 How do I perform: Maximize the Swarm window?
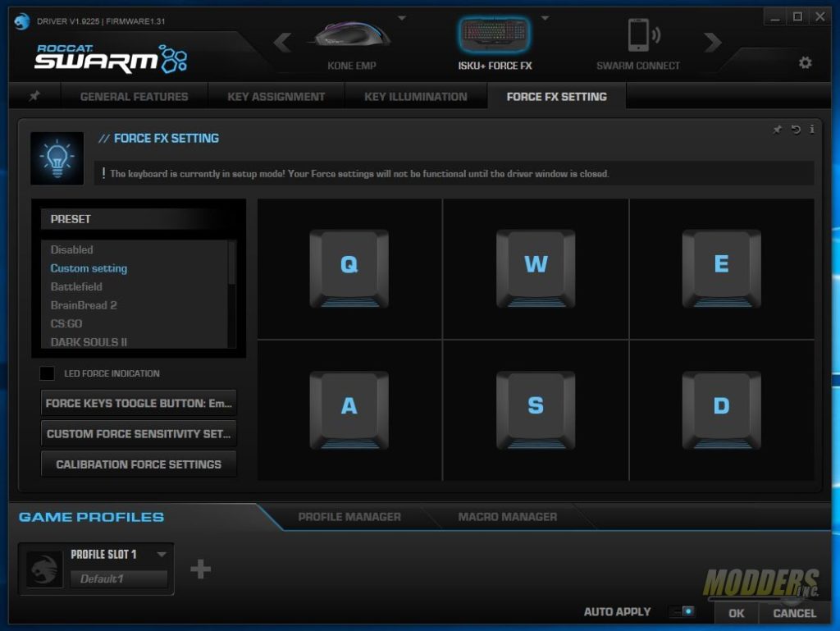(797, 17)
